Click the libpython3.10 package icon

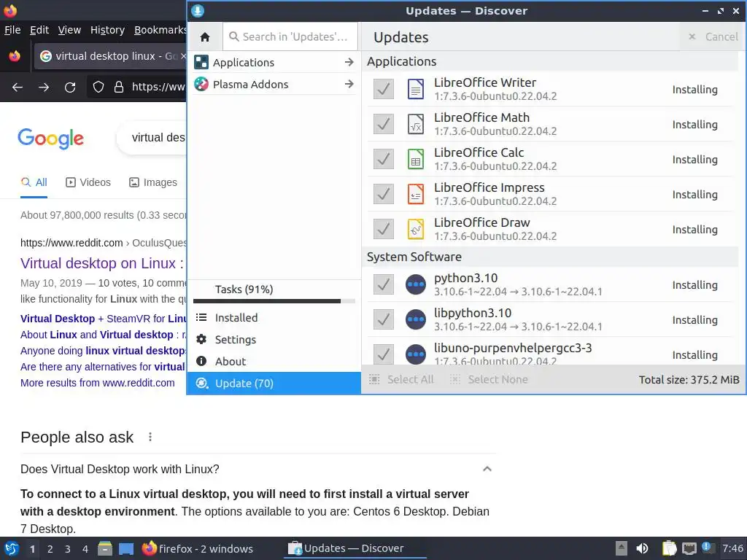[415, 319]
